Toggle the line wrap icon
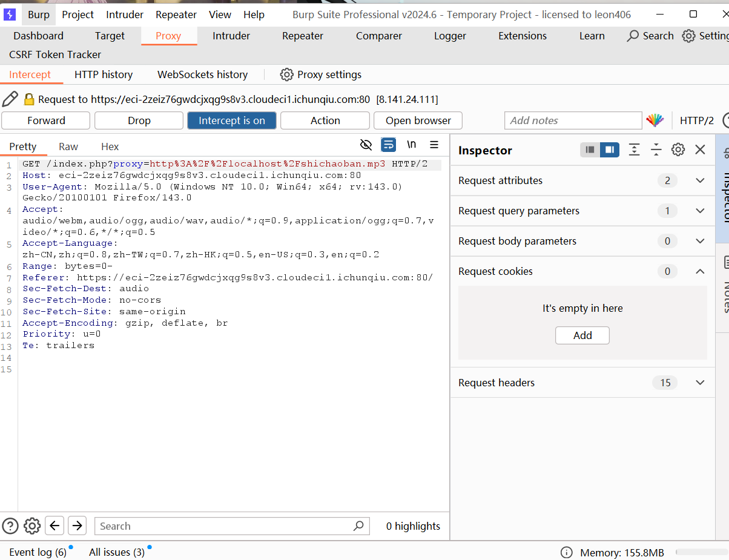The height and width of the screenshot is (560, 729). coord(388,145)
